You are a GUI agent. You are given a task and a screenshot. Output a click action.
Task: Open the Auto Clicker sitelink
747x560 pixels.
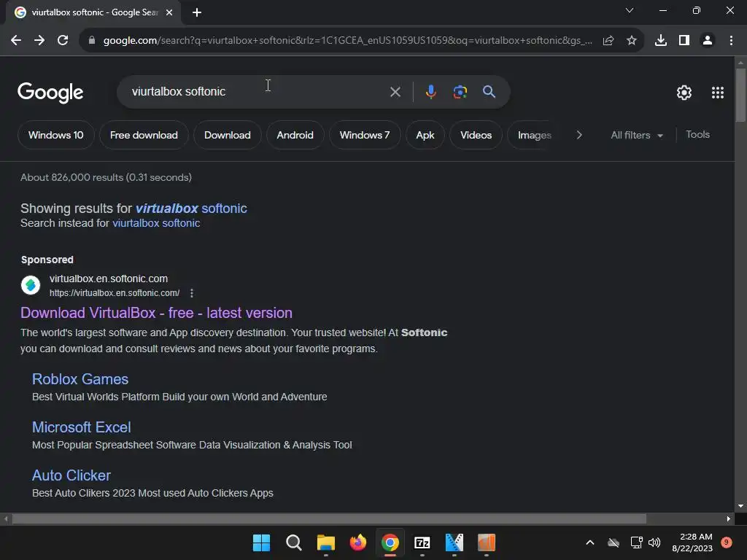coord(71,475)
